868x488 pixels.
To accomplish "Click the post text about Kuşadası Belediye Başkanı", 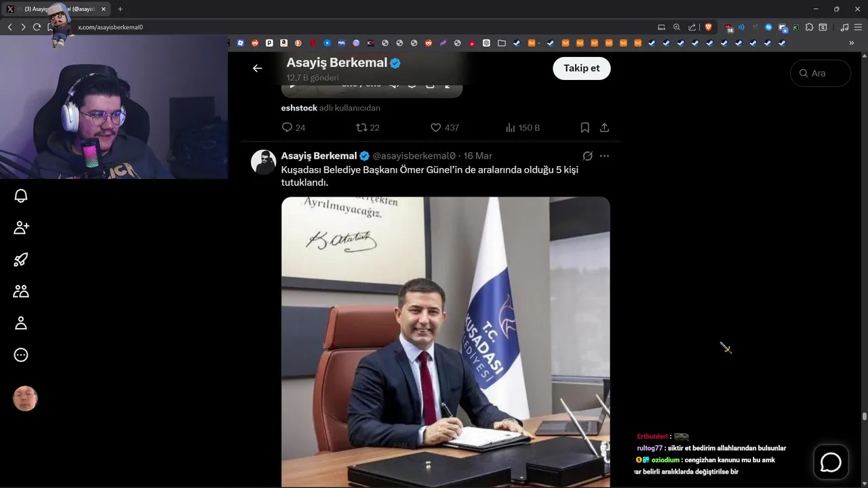I will (430, 176).
